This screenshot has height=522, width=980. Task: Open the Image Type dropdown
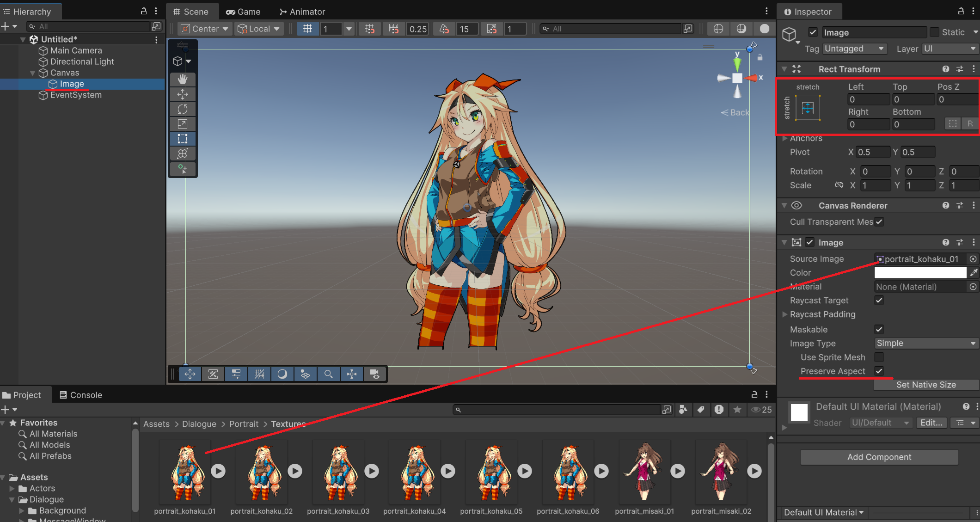tap(926, 343)
